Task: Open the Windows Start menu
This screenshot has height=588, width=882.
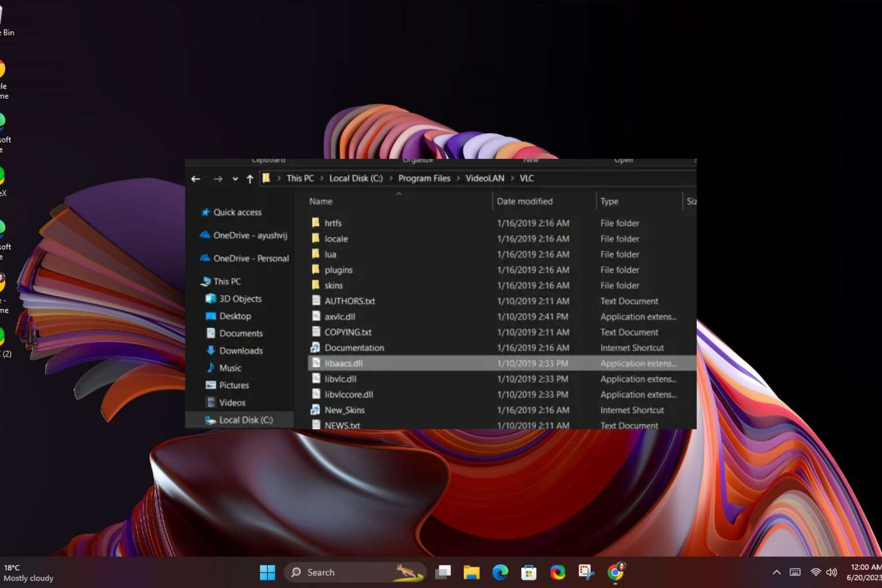Action: point(268,572)
